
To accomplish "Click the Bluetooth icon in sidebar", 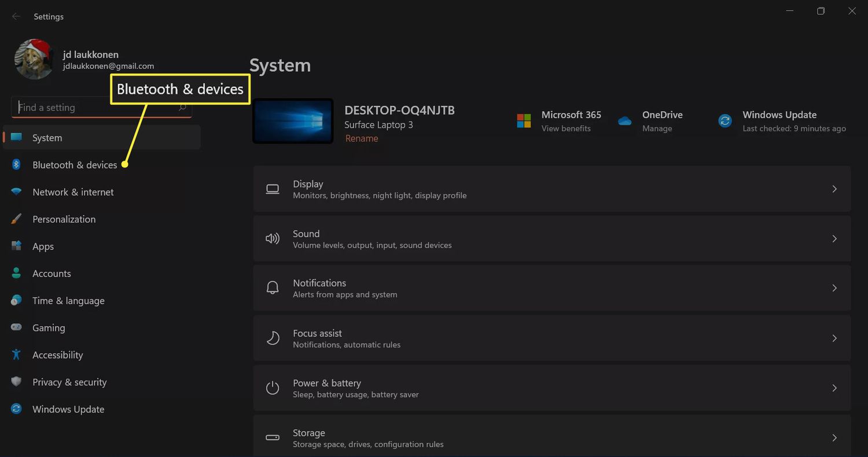I will point(16,164).
